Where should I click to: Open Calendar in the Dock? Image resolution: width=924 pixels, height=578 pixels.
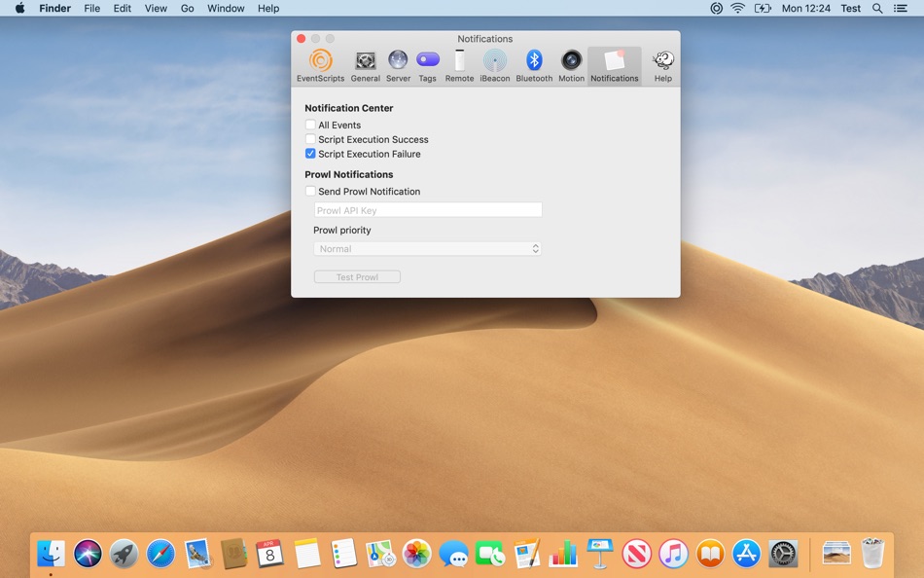(269, 554)
